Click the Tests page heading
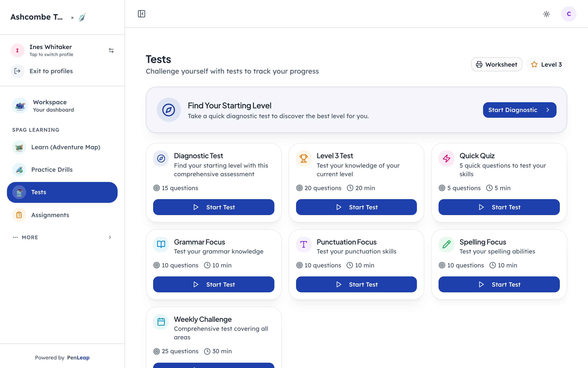 158,59
